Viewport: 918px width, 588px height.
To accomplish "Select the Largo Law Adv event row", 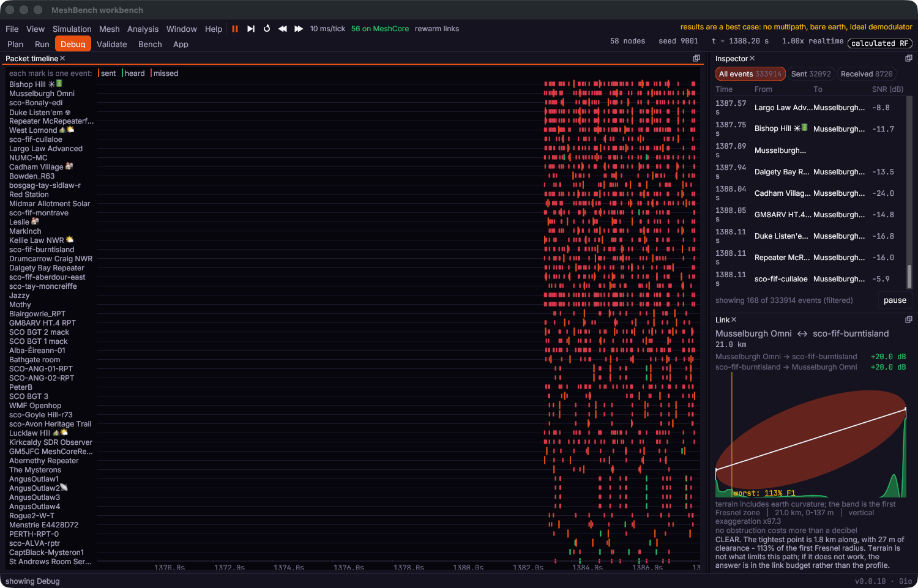I will tap(810, 108).
